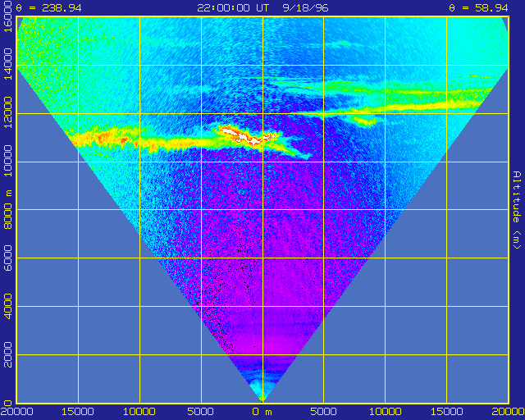Select the 9/18/96 date text

point(305,7)
